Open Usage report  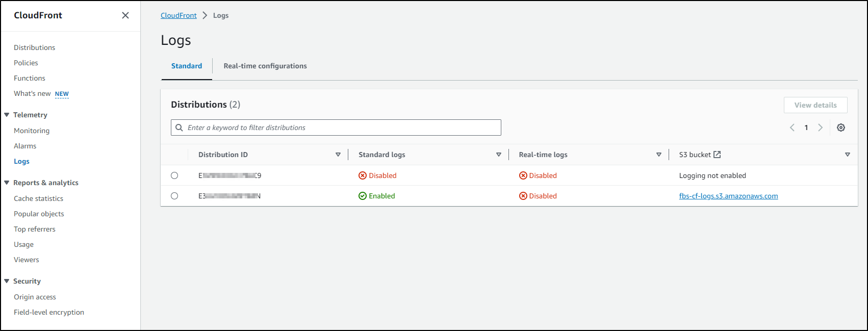24,244
